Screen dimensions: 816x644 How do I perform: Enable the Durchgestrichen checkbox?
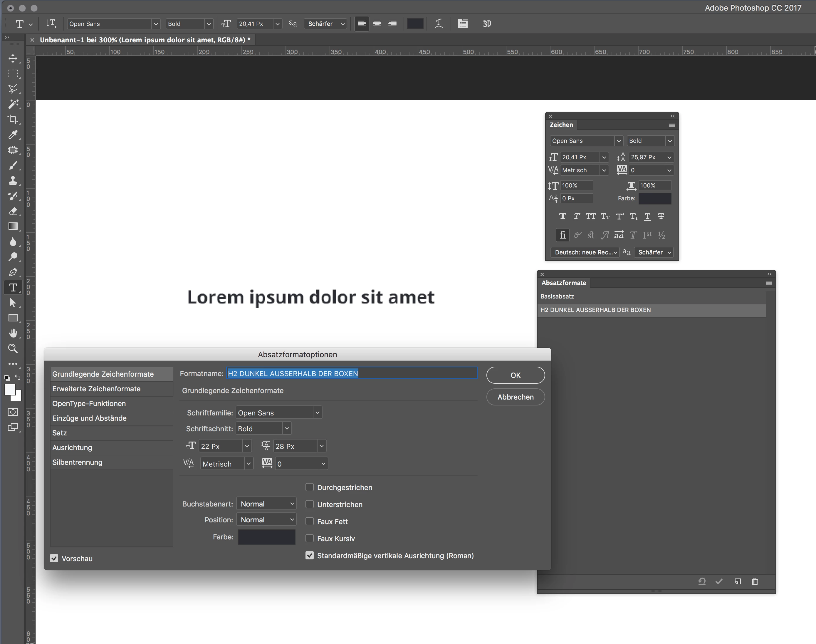click(x=309, y=487)
